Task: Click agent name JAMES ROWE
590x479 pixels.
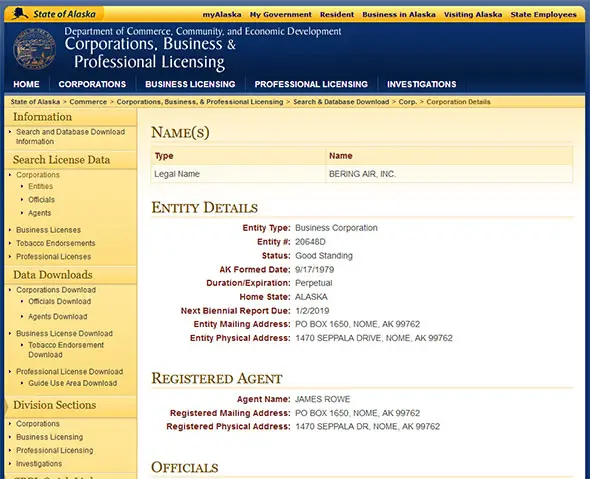Action: click(x=322, y=399)
